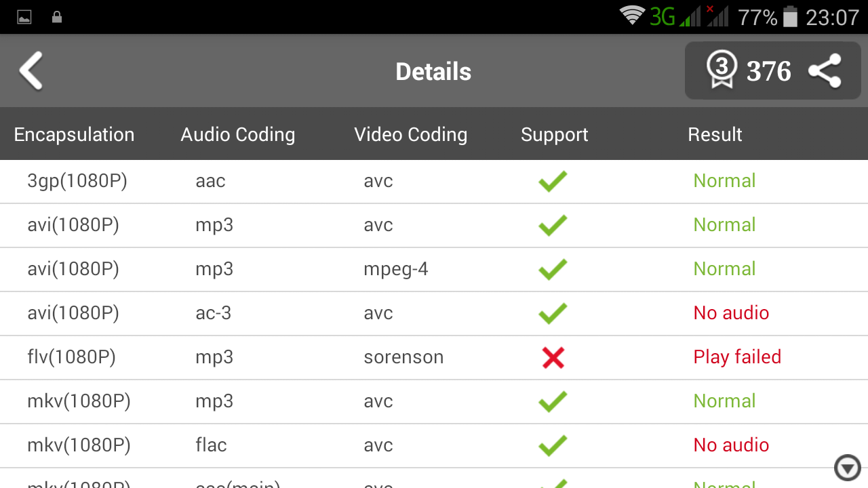
Task: Tap the back arrow icon
Action: 31,71
